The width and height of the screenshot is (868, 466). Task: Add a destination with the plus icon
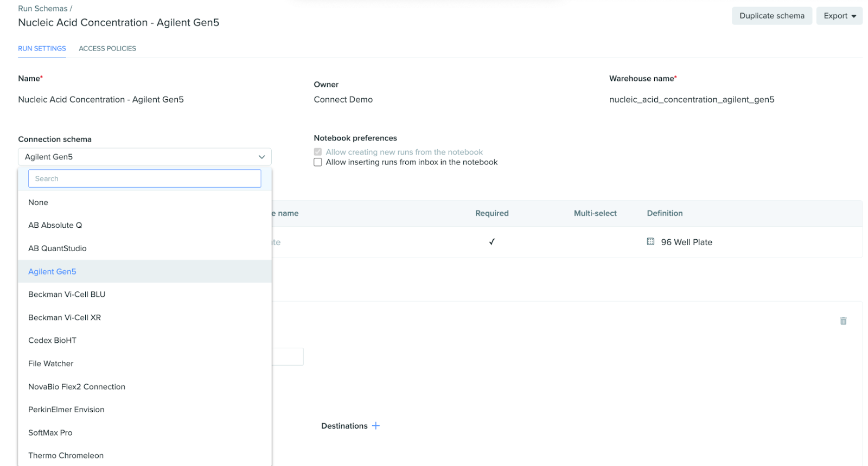pyautogui.click(x=375, y=426)
